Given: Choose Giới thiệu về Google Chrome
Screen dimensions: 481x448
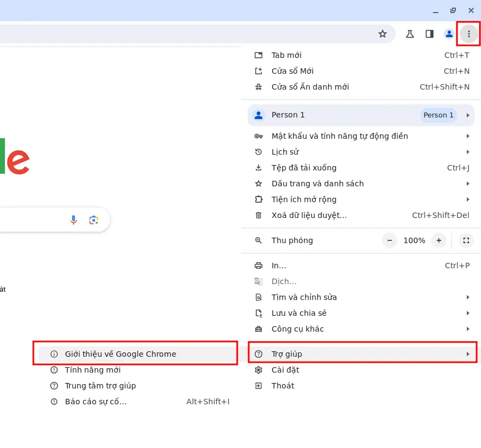Looking at the screenshot, I should [x=137, y=354].
